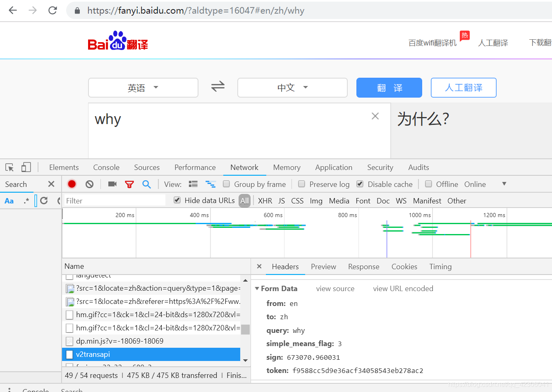Click view URL encoded

[403, 289]
